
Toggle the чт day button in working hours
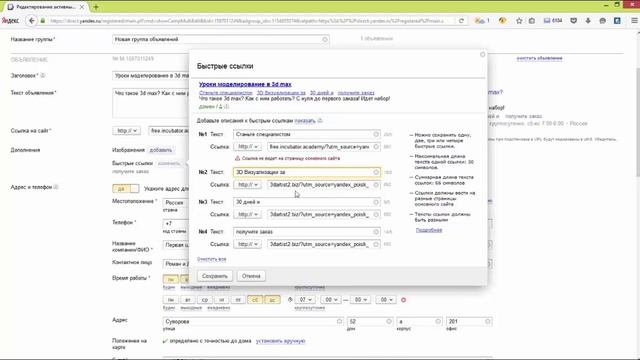pos(221,300)
